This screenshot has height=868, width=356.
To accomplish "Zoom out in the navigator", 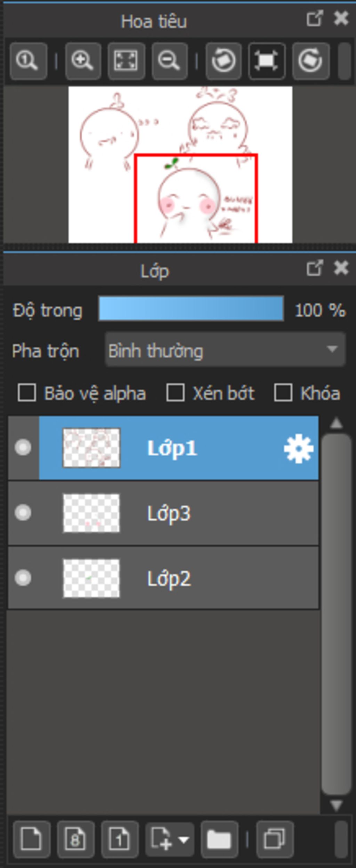I will click(x=169, y=61).
